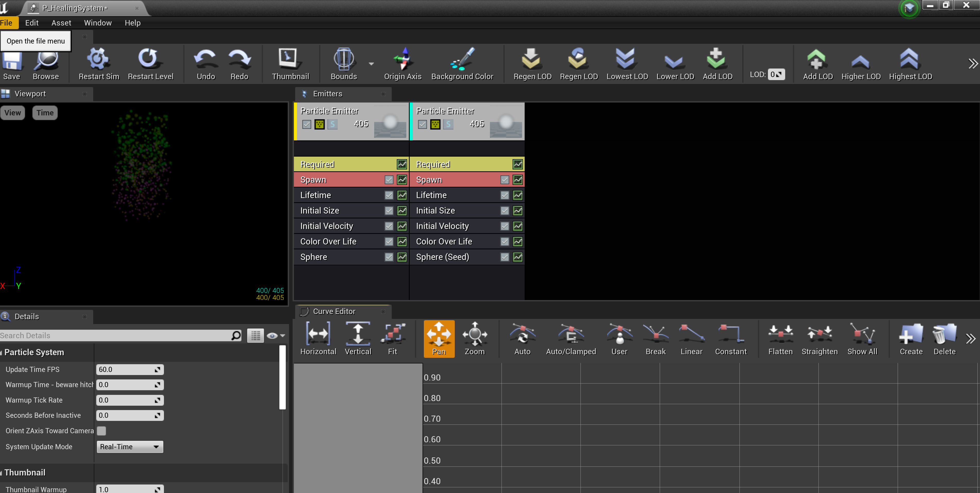The image size is (980, 493).
Task: Toggle Orient ZAxis Toward Camera
Action: coord(101,431)
